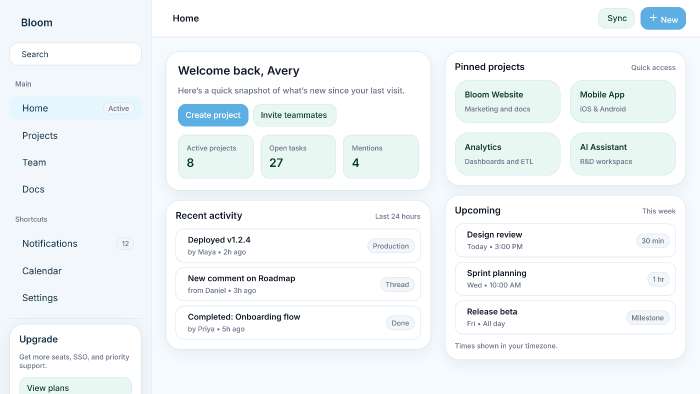Click the 30 min duration badge
The width and height of the screenshot is (700, 394).
tap(653, 241)
